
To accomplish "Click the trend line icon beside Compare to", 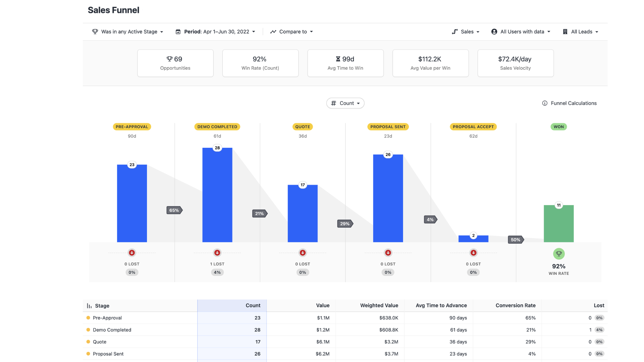I will pyautogui.click(x=273, y=32).
